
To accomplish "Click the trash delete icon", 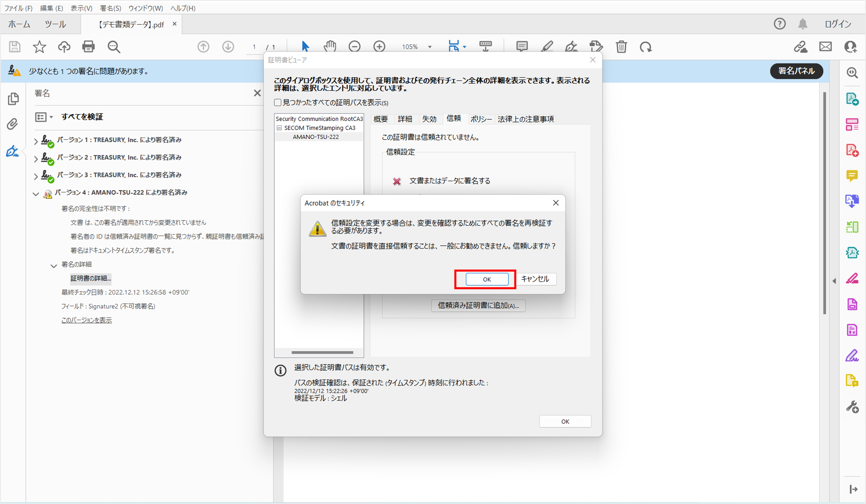I will [621, 47].
